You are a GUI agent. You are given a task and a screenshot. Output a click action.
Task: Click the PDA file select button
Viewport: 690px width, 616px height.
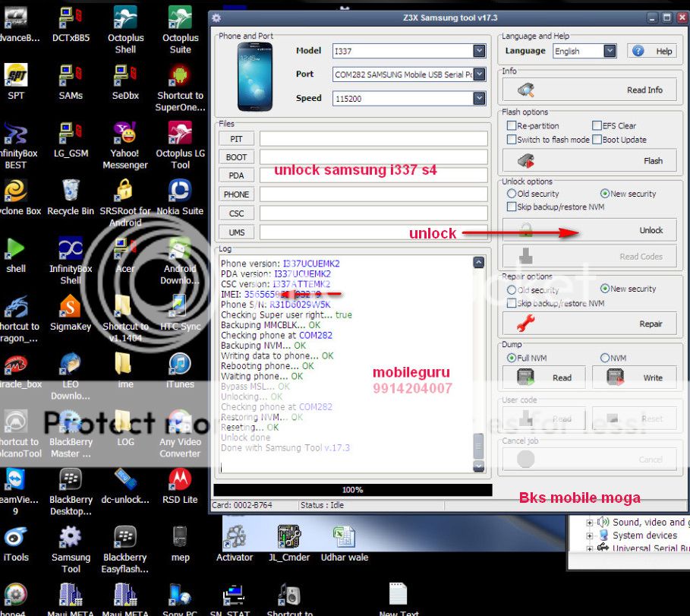coord(236,175)
